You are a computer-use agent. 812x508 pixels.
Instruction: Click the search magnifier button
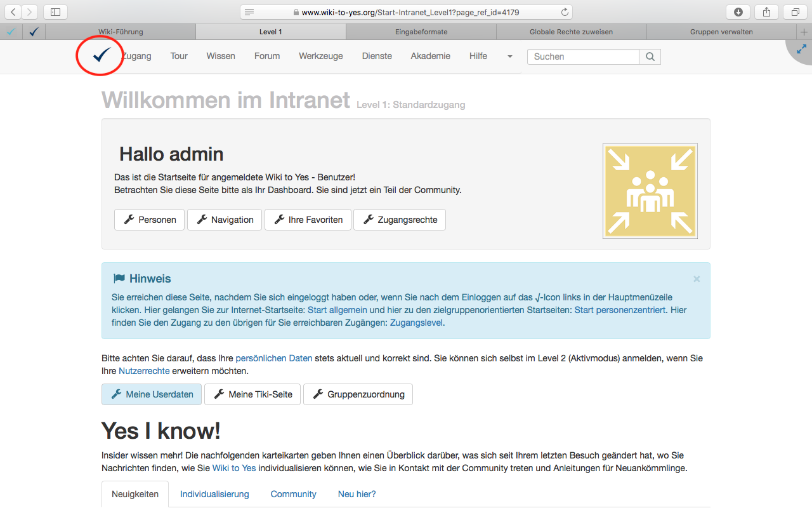650,57
